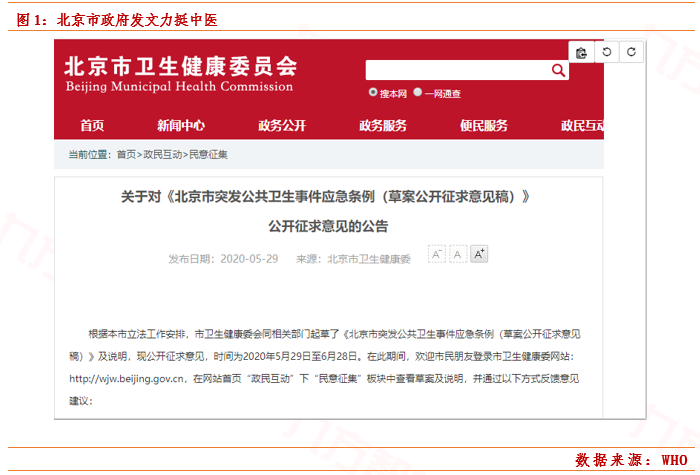
Task: Open the 政务服务 navigation menu
Action: point(383,125)
